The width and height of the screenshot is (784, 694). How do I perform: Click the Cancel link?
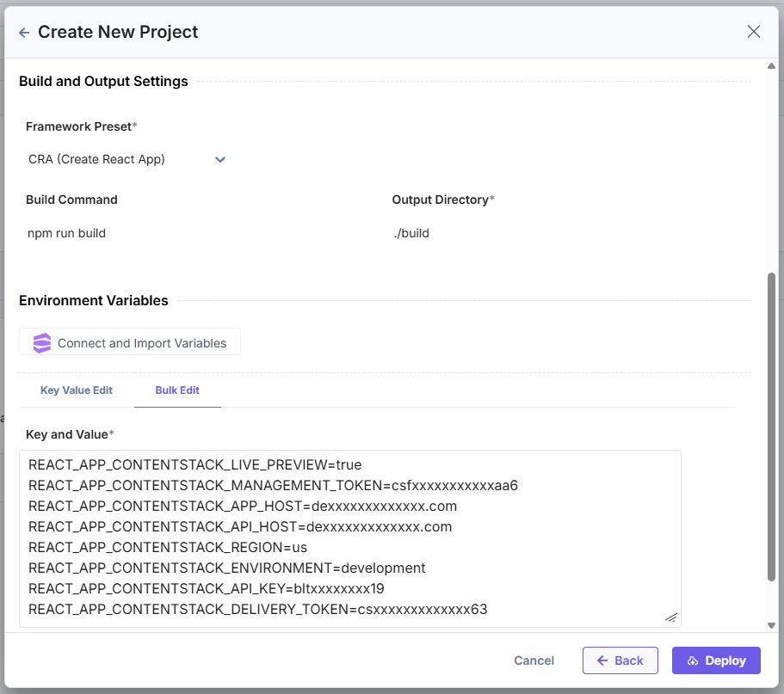click(534, 660)
